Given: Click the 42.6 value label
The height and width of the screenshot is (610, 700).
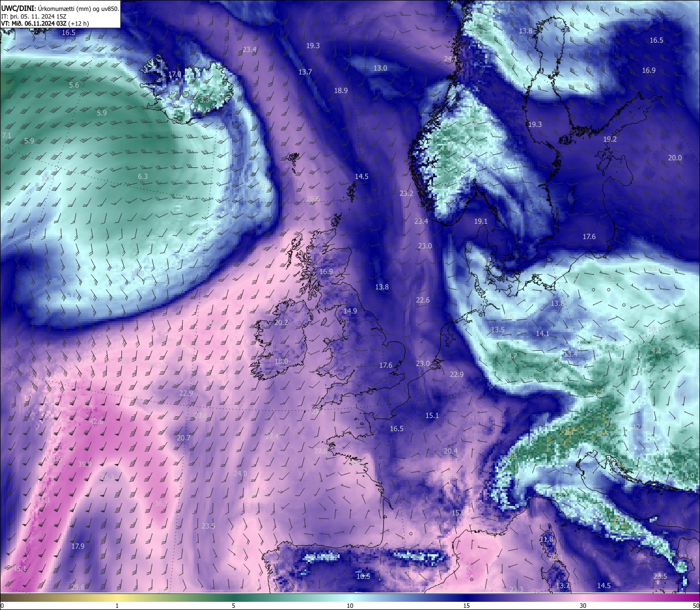Looking at the screenshot, I should click(96, 421).
